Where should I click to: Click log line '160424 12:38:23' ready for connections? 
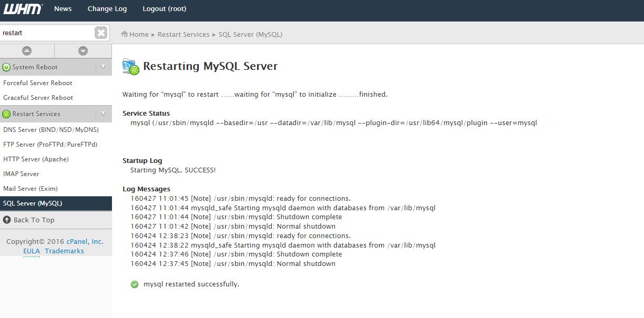point(241,236)
